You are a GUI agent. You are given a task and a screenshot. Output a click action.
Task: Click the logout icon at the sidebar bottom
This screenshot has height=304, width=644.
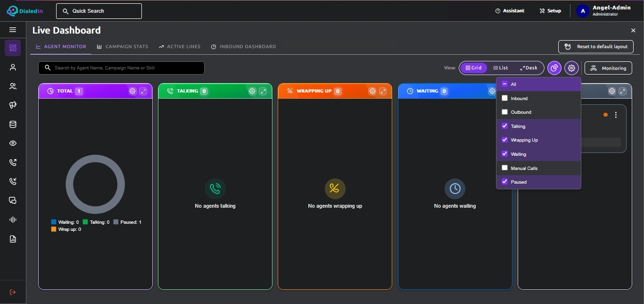(13, 292)
